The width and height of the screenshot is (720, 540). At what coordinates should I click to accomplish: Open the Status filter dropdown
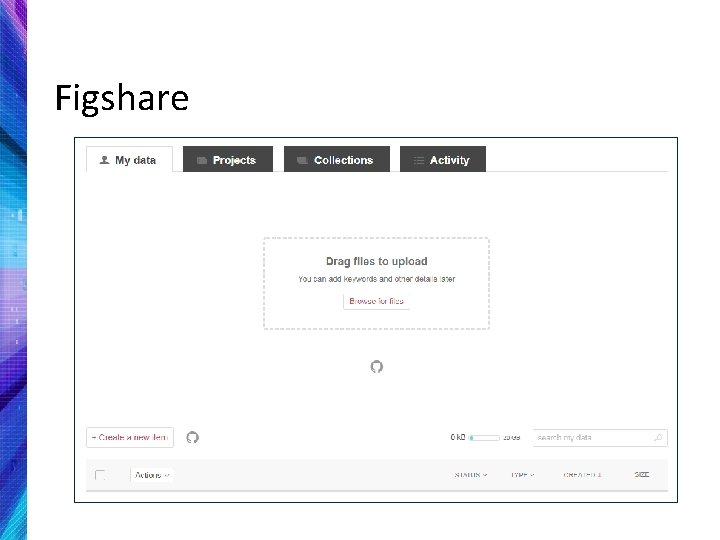pyautogui.click(x=471, y=475)
